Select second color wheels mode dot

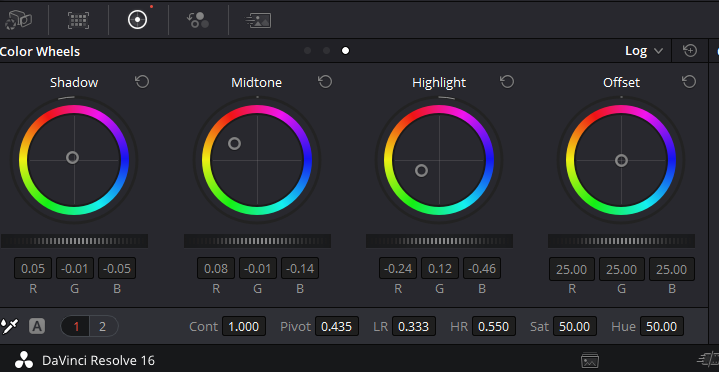coord(326,50)
